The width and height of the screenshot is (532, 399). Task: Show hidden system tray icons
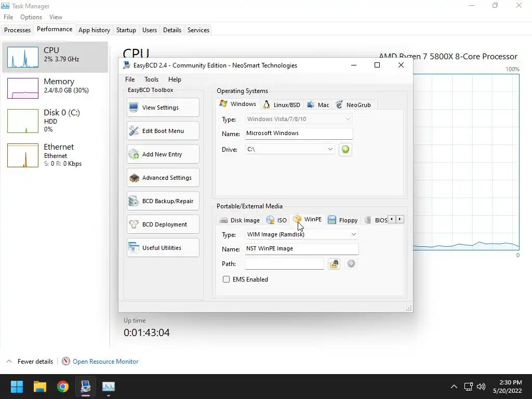point(454,387)
